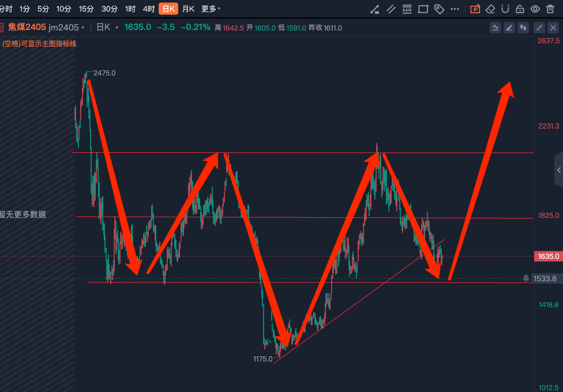Switch to the 月K timeframe tab
This screenshot has width=563, height=392.
click(x=188, y=9)
